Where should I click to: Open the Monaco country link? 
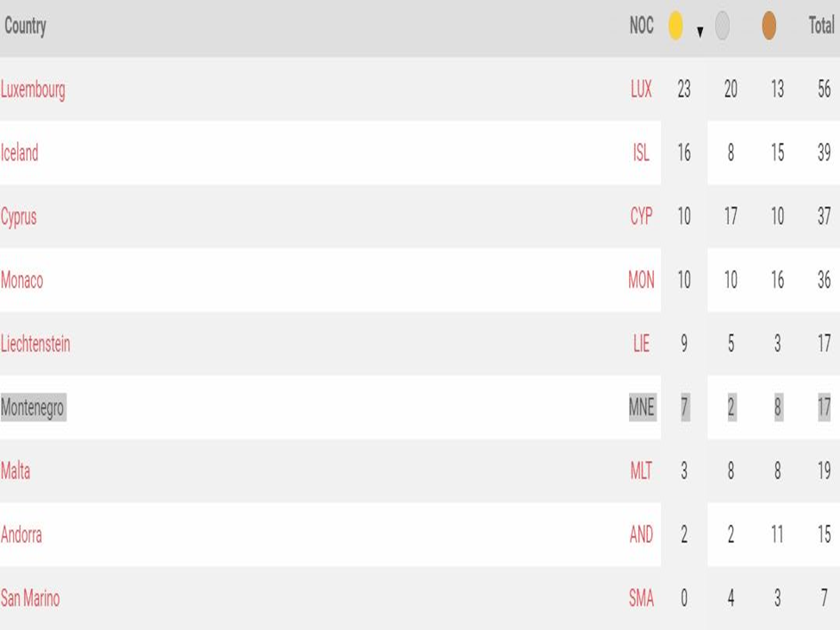[x=22, y=281]
